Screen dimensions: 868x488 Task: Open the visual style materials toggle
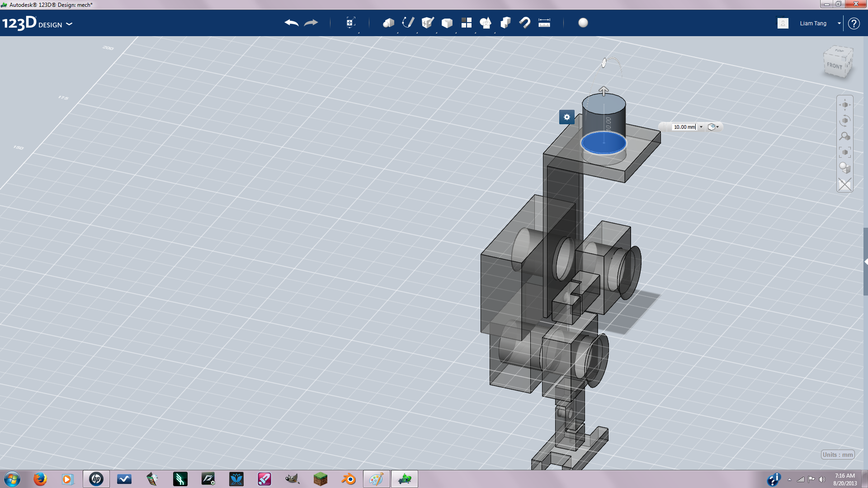(844, 168)
